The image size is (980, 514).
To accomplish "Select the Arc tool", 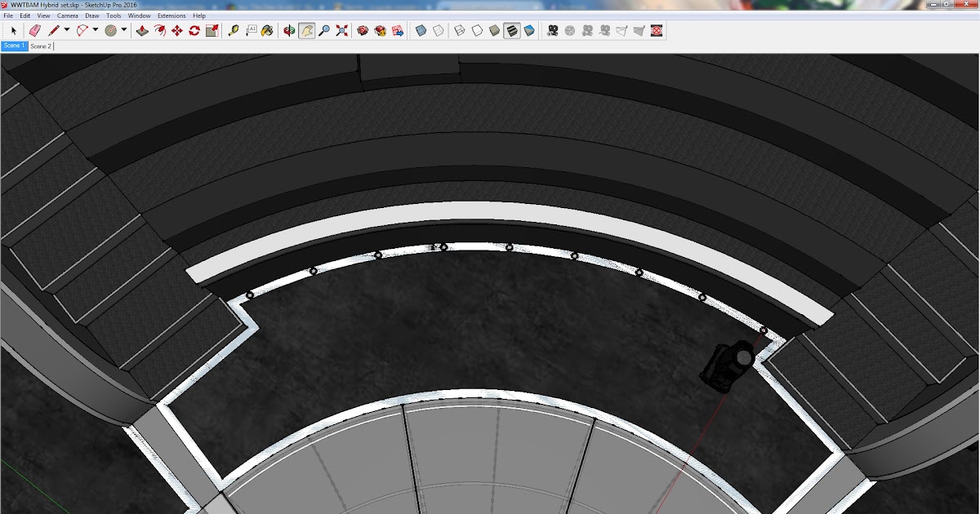I will coord(83,31).
